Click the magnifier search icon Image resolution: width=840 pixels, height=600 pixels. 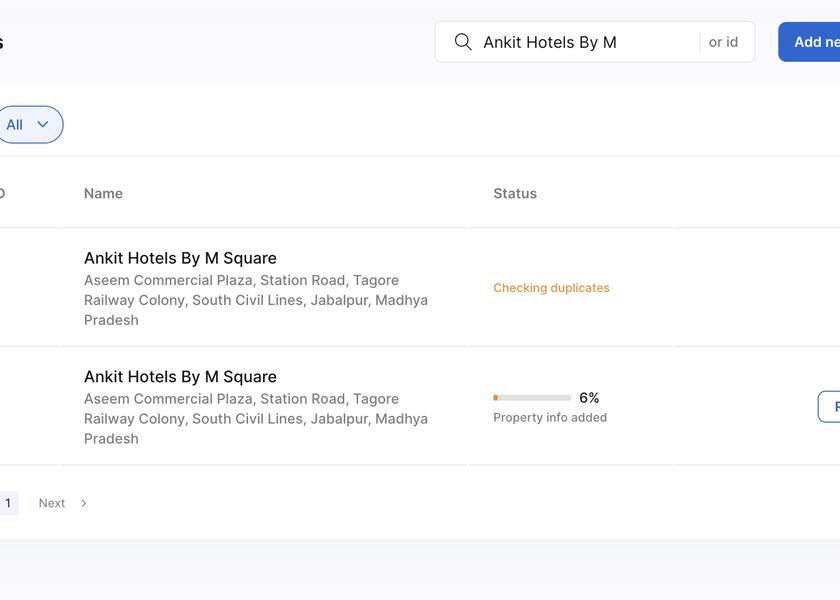click(x=463, y=42)
